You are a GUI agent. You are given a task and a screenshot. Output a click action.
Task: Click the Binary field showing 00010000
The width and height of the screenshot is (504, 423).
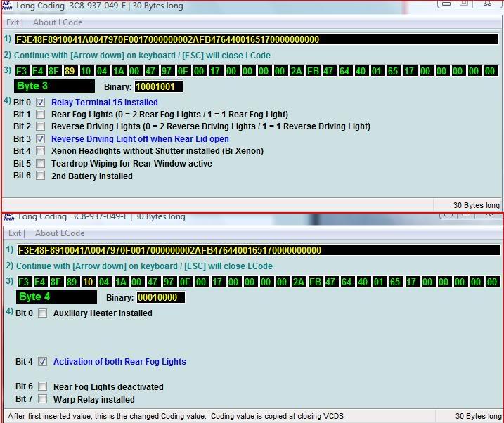coord(161,297)
